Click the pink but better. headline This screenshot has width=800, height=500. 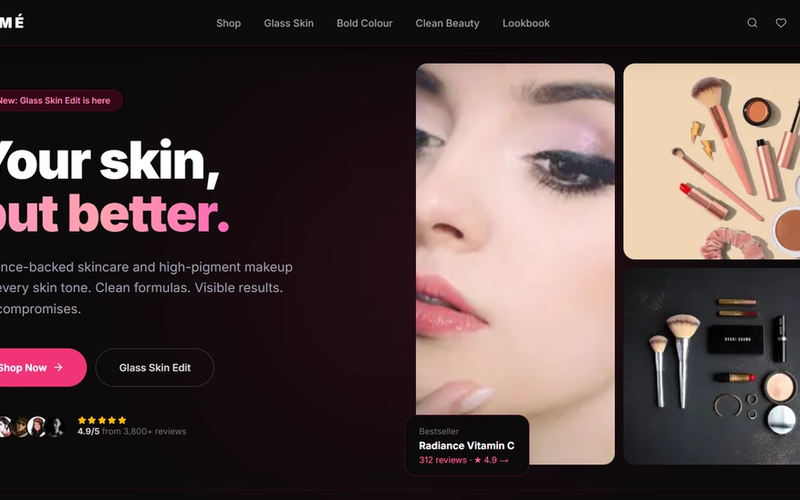114,213
